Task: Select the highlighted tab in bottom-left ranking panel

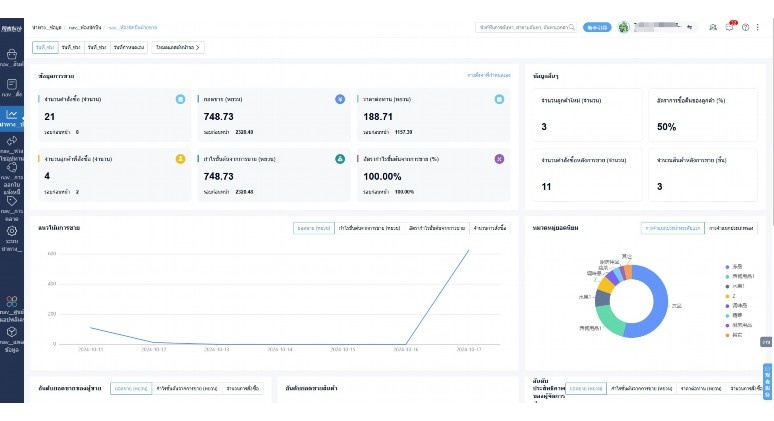Action: tap(131, 388)
